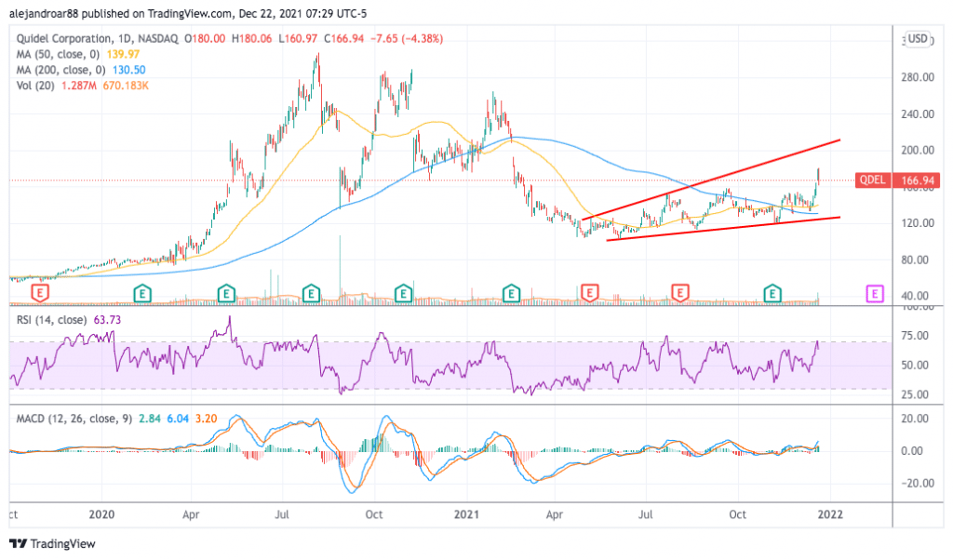The width and height of the screenshot is (953, 560).
Task: Click the 670.183K volume average value
Action: click(x=126, y=86)
